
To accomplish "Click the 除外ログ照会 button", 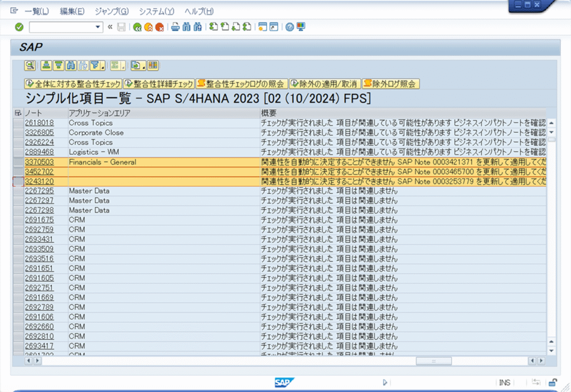I will 391,84.
